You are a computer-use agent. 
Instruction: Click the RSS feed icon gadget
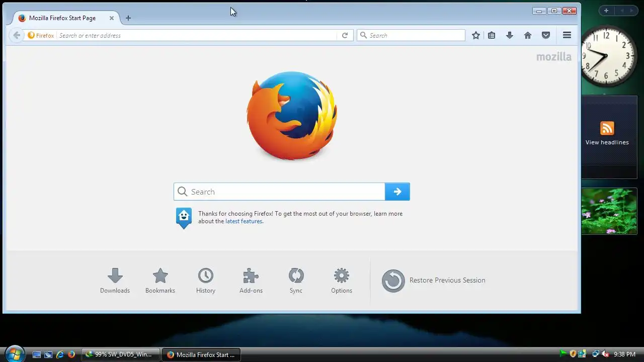(x=607, y=128)
